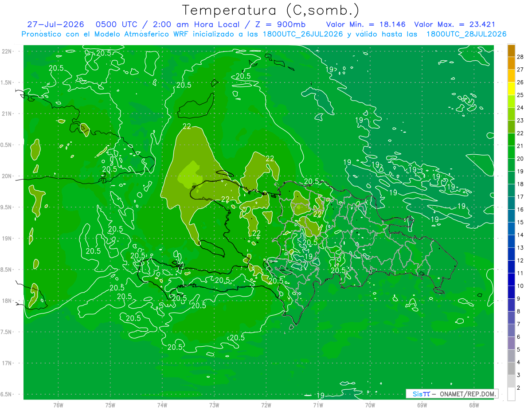
Task: Click the '18N' latitude axis label
Action: pos(7,301)
